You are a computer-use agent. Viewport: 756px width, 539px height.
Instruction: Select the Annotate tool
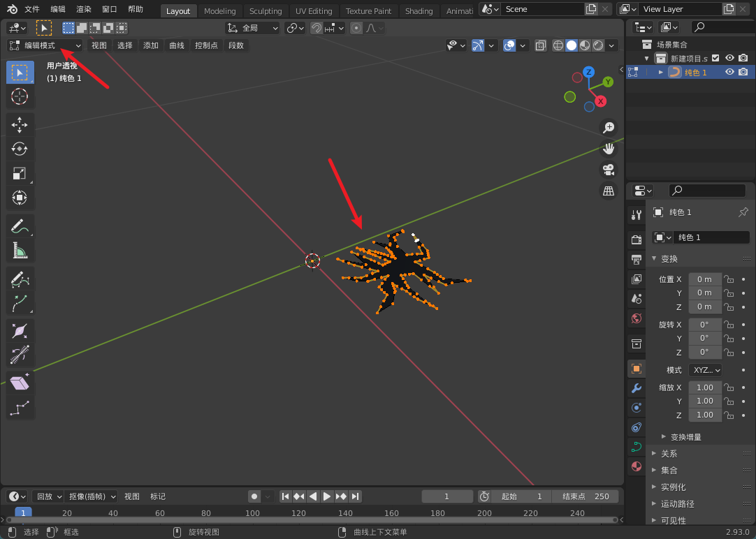tap(20, 226)
